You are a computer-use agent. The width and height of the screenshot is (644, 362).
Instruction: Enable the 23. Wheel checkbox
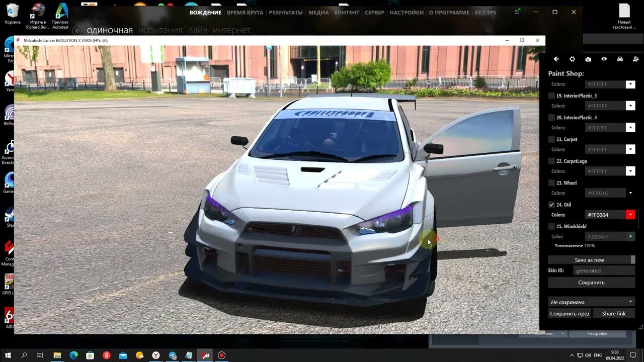551,183
